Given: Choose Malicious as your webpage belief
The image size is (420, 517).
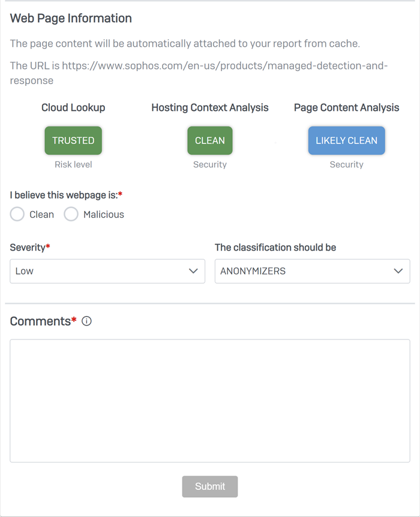Looking at the screenshot, I should tap(71, 214).
